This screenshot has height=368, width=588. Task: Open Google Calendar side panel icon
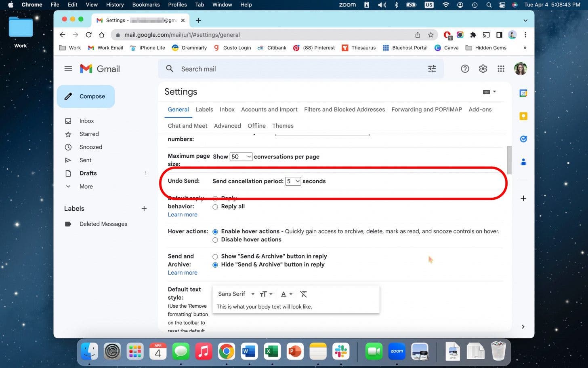pos(523,93)
